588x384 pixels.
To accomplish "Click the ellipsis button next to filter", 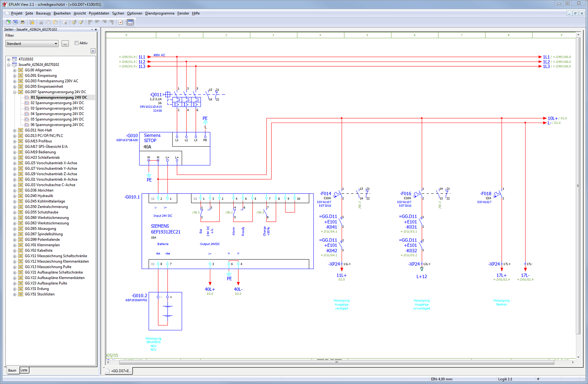I will pyautogui.click(x=65, y=44).
